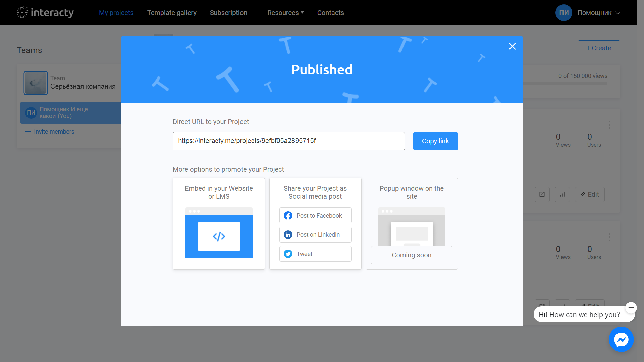Click the user avatar icon top right

pos(563,12)
